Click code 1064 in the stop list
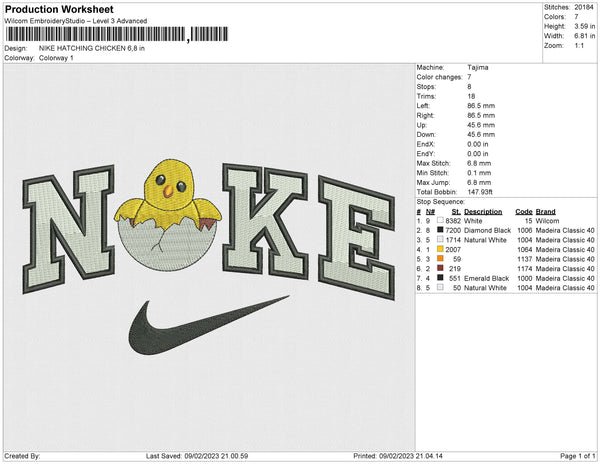The height and width of the screenshot is (464, 600). click(x=525, y=249)
